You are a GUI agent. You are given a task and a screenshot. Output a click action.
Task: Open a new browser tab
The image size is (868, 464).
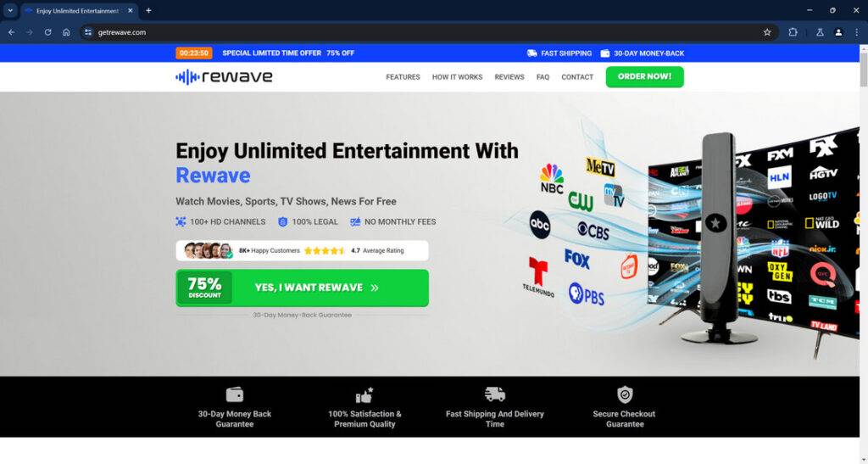[148, 10]
